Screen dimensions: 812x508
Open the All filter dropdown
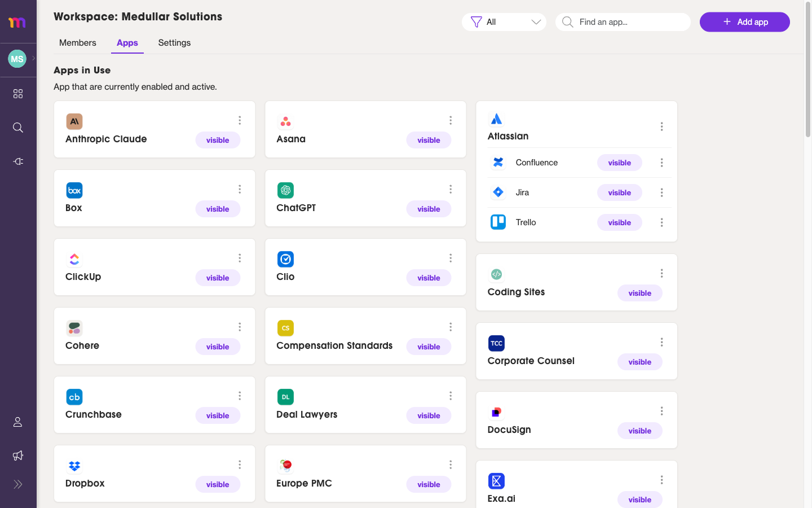coord(504,22)
